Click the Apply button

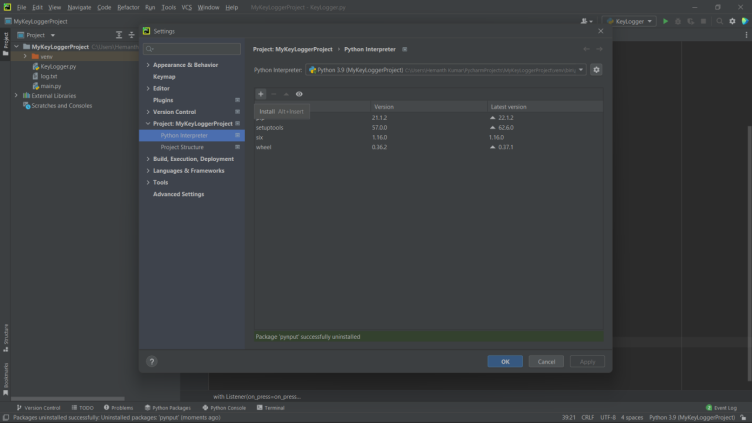tap(587, 362)
